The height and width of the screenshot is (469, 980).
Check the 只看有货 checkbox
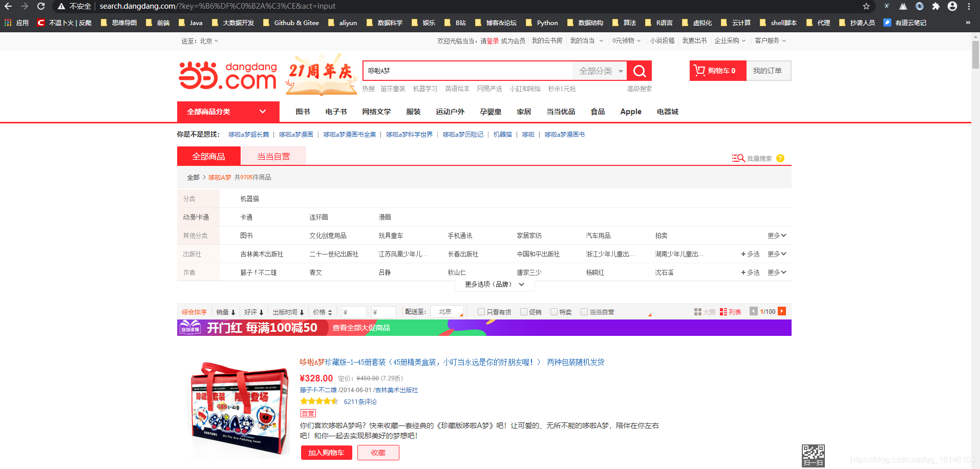(x=481, y=312)
